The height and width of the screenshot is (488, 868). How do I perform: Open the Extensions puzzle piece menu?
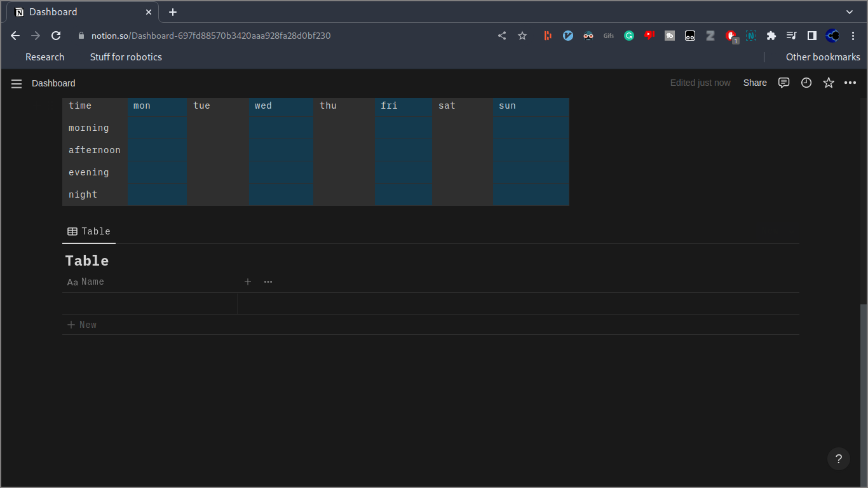pos(771,36)
